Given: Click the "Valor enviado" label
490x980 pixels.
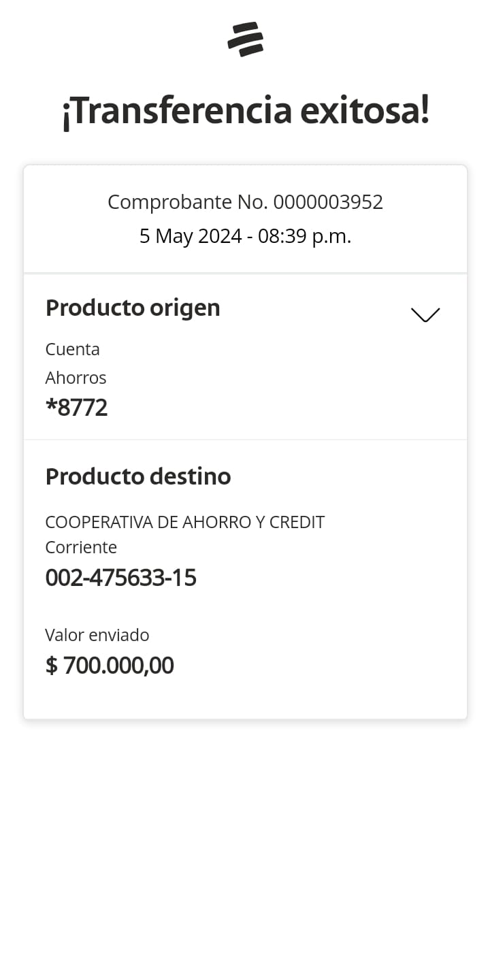Looking at the screenshot, I should pyautogui.click(x=97, y=635).
